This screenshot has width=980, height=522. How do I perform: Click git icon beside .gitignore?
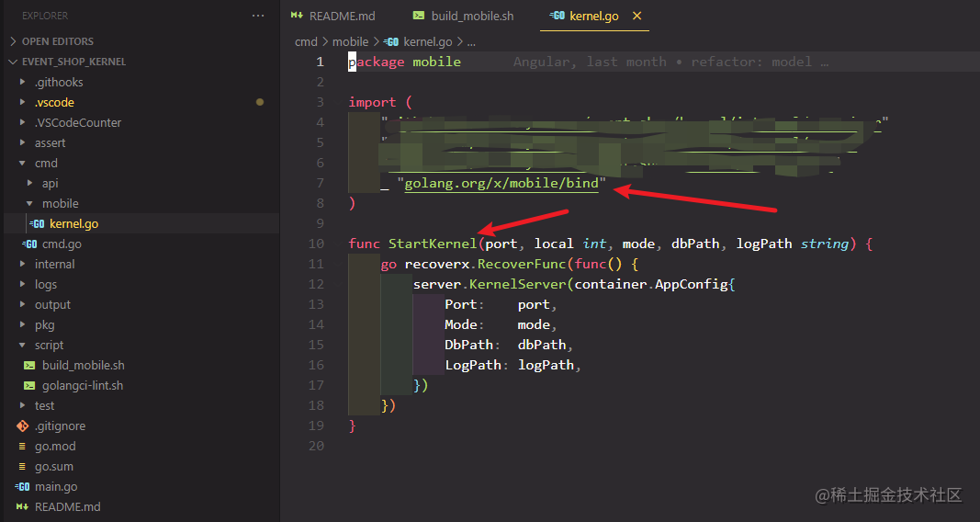point(22,426)
